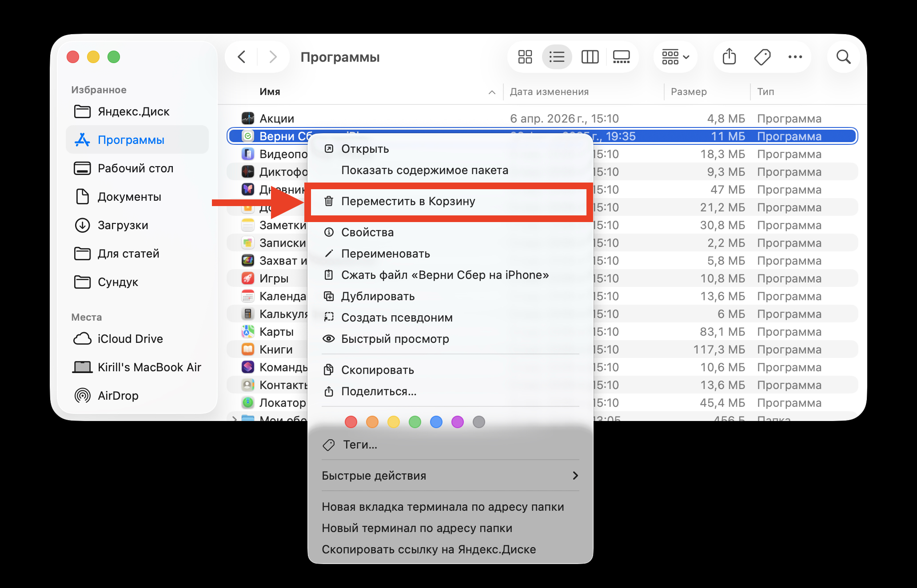Click the Share toolbar icon
Viewport: 917px width, 588px height.
coord(729,57)
